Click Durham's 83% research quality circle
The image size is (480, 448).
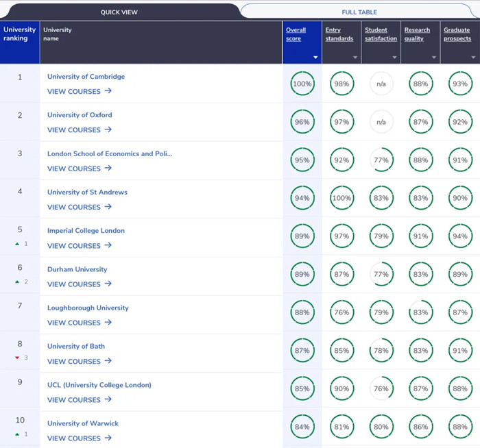[420, 274]
